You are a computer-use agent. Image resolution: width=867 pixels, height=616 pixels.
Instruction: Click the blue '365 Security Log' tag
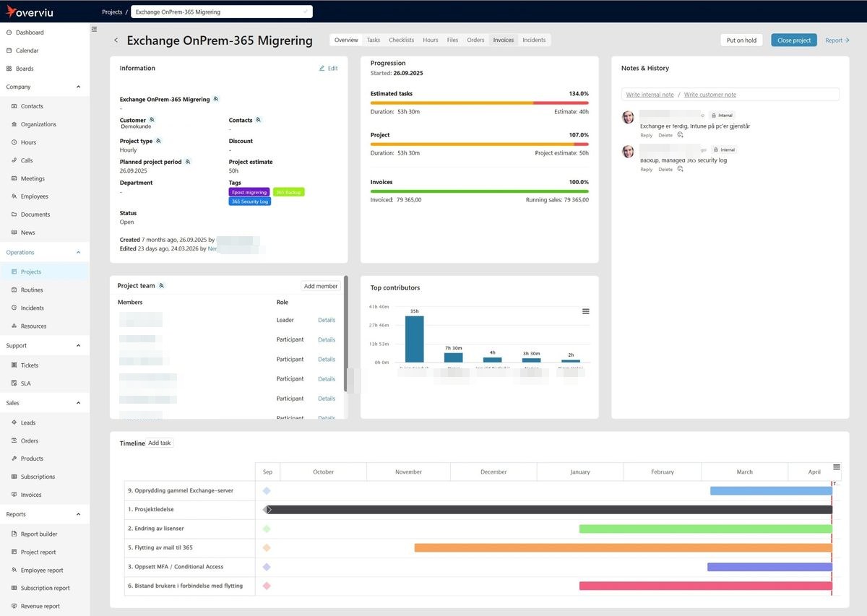click(x=250, y=201)
